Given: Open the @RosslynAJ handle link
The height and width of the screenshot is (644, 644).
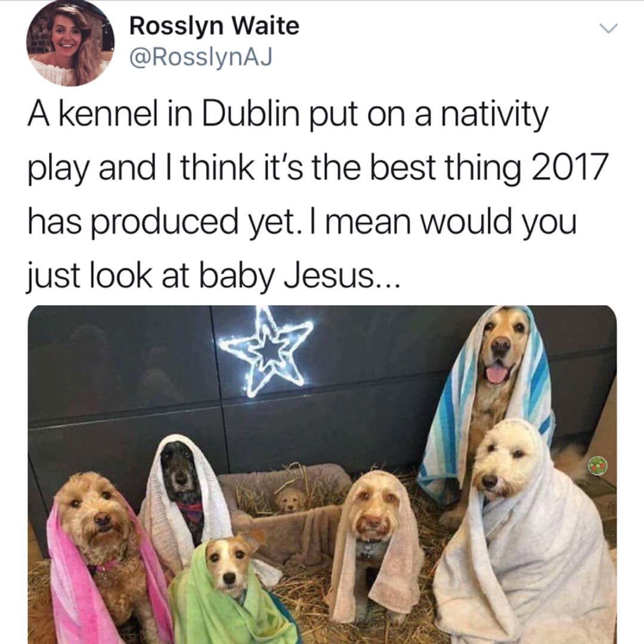Looking at the screenshot, I should pyautogui.click(x=200, y=57).
